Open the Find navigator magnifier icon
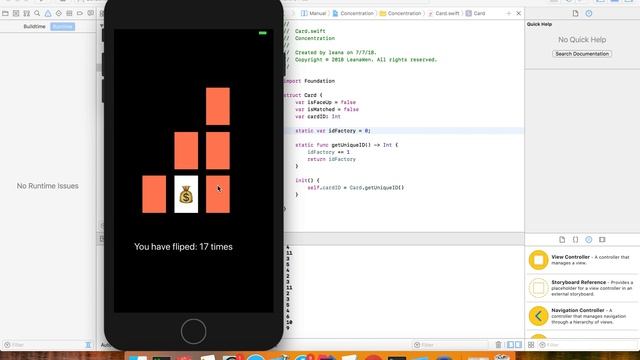Screen dimensions: 640x360 pyautogui.click(x=37, y=13)
